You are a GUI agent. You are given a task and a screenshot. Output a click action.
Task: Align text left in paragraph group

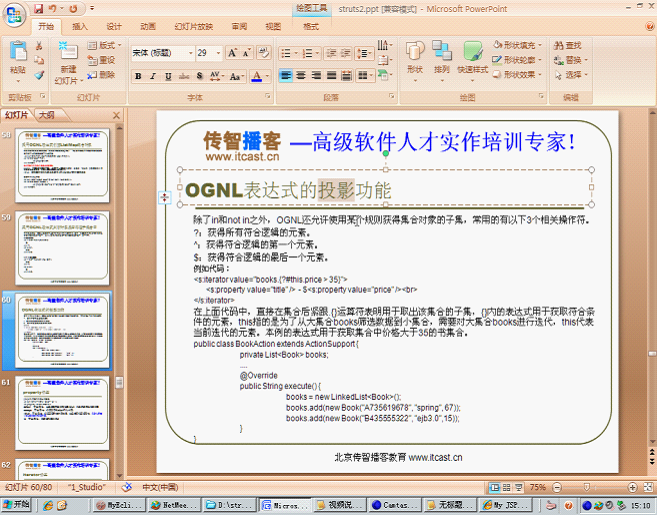pyautogui.click(x=286, y=76)
